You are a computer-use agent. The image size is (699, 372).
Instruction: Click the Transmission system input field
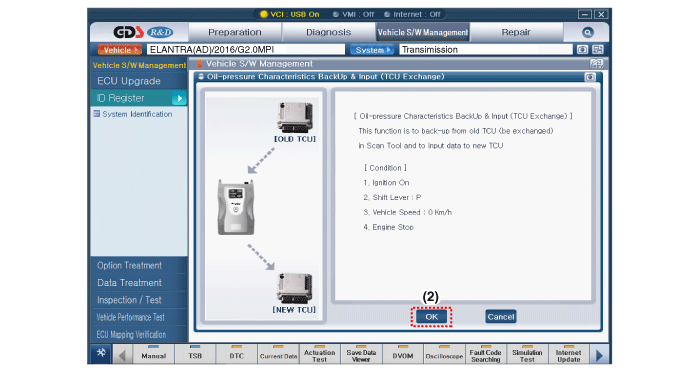tap(485, 50)
